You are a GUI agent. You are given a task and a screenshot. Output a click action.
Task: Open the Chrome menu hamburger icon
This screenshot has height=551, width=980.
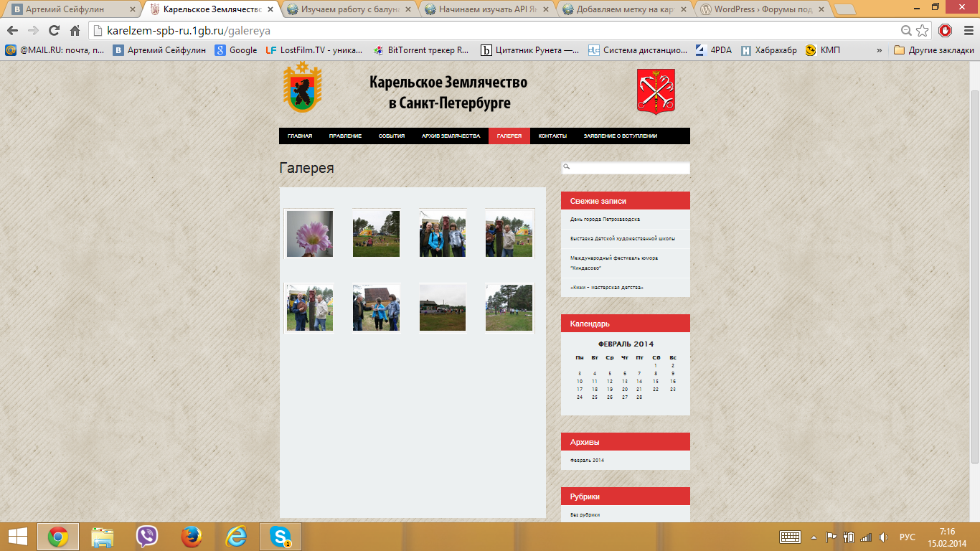pyautogui.click(x=966, y=31)
